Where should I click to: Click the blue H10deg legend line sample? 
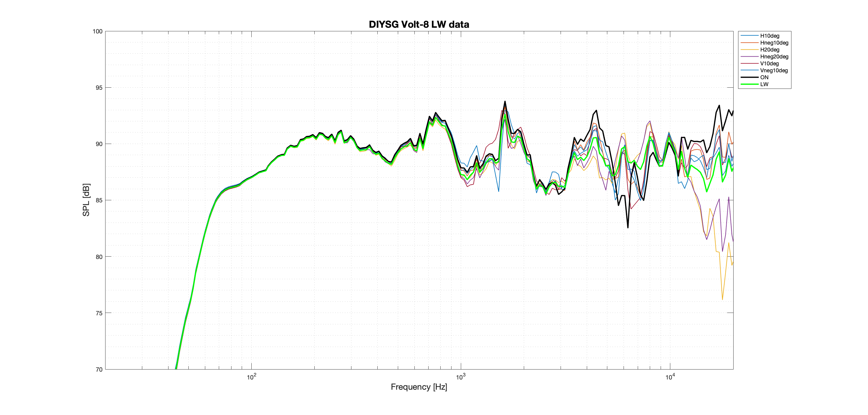tap(749, 36)
